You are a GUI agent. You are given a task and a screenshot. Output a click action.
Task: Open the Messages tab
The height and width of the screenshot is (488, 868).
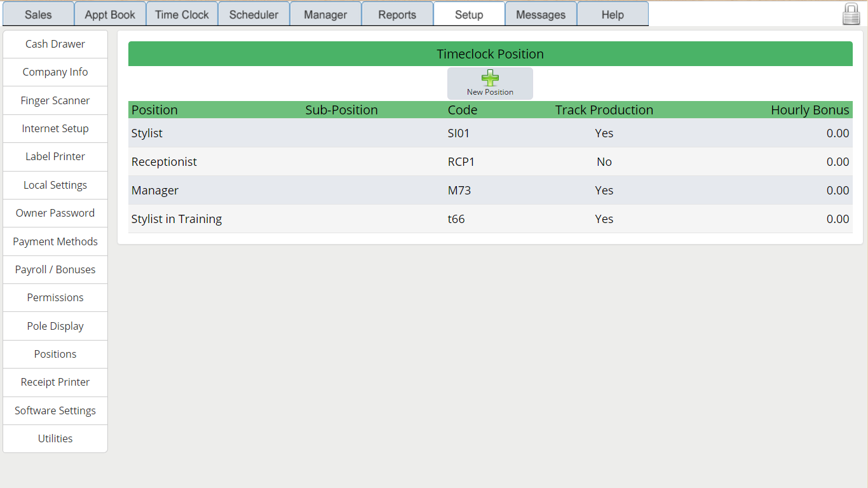541,14
